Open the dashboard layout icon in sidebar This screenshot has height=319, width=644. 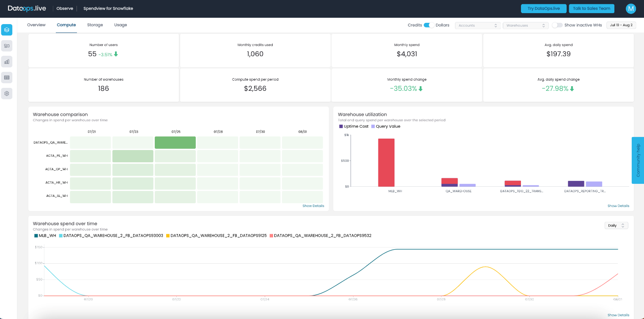[7, 46]
